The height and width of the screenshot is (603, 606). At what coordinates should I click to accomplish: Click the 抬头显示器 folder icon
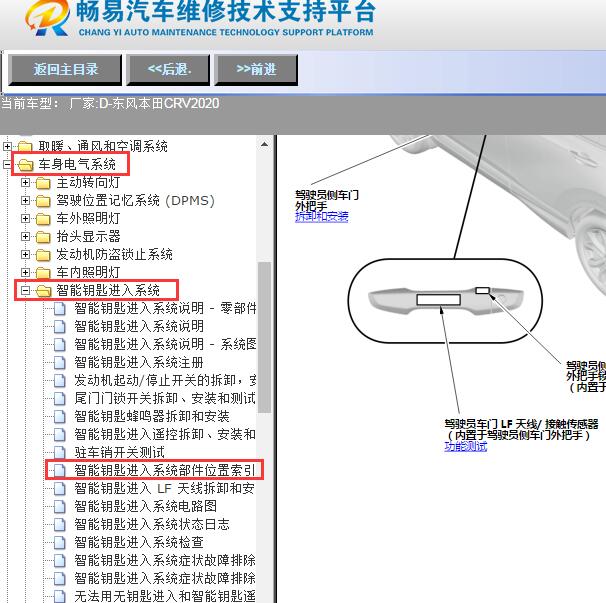point(43,237)
